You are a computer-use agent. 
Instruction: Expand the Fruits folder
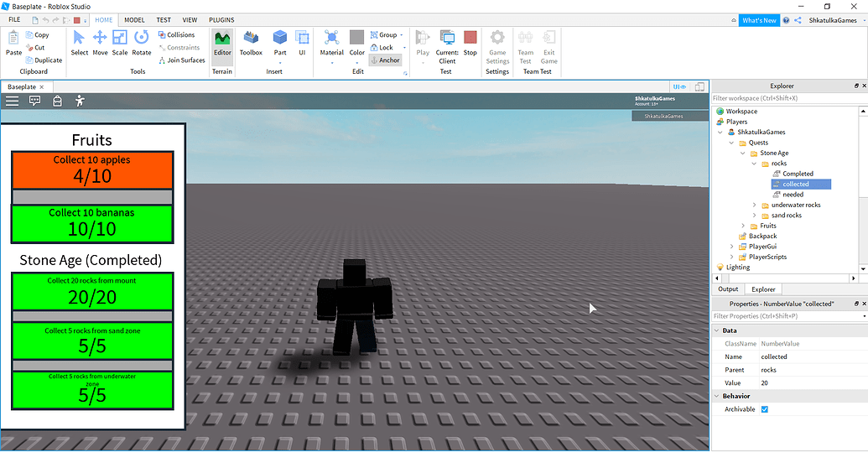(x=742, y=226)
